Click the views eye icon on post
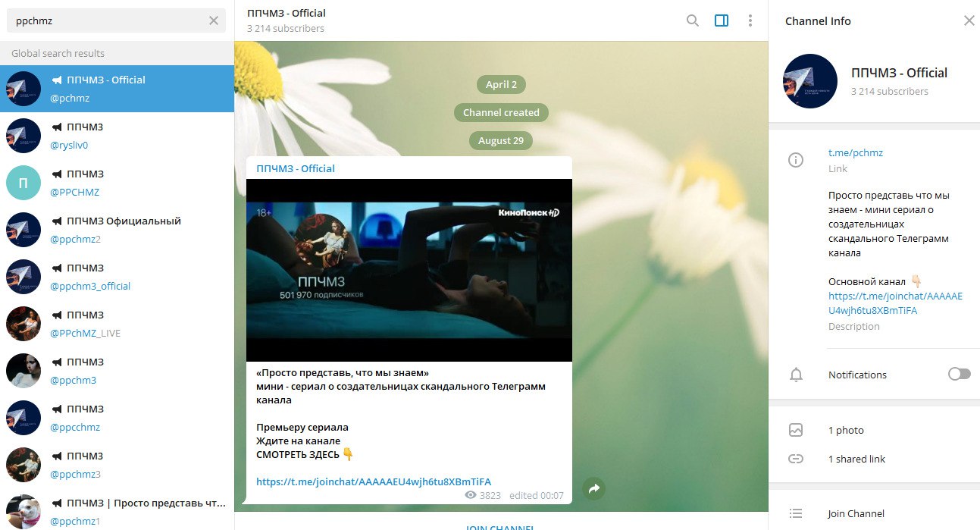Screen dimensions: 980x530 pyautogui.click(x=471, y=495)
